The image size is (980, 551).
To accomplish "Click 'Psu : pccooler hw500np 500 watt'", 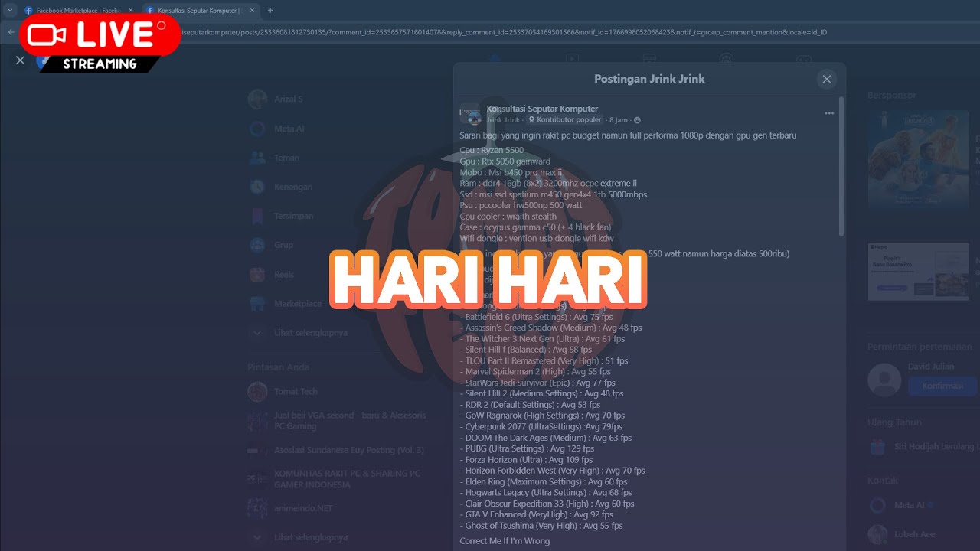I will (x=521, y=205).
